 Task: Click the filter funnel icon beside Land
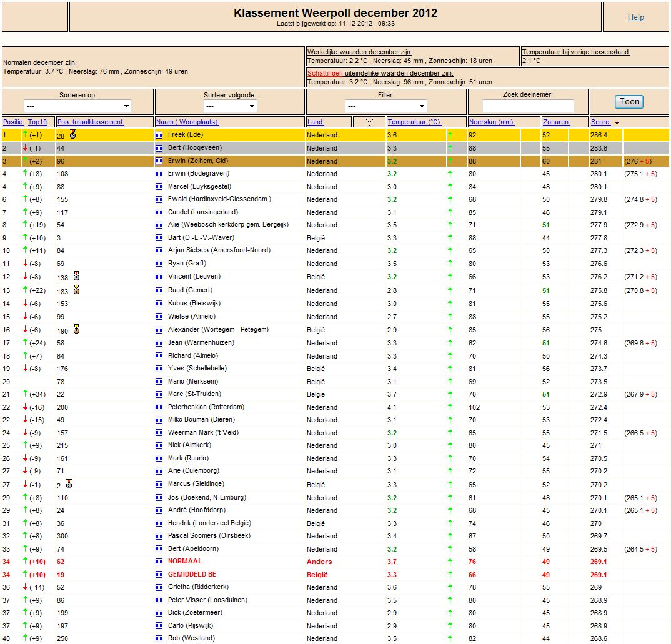click(x=369, y=122)
